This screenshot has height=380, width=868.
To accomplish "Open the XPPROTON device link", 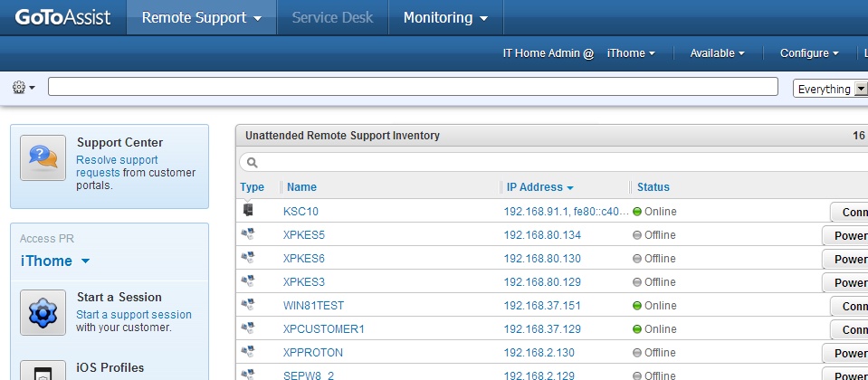I will tap(313, 352).
